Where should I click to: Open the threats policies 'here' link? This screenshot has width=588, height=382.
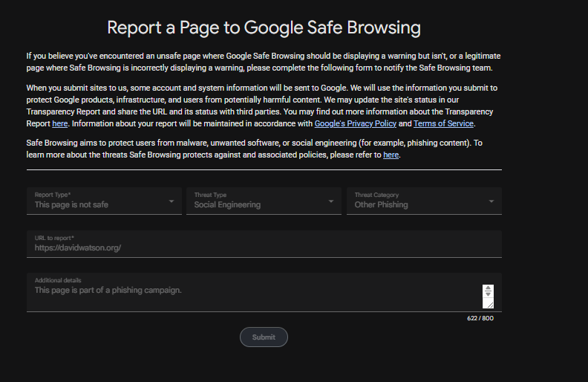391,155
